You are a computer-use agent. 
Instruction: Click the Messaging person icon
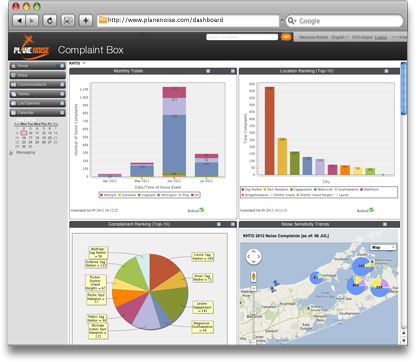[x=12, y=152]
